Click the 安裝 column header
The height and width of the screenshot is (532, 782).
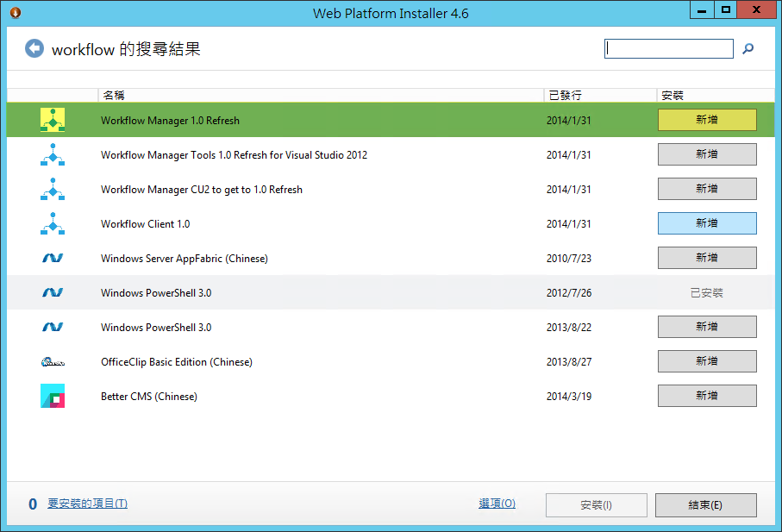[x=715, y=95]
